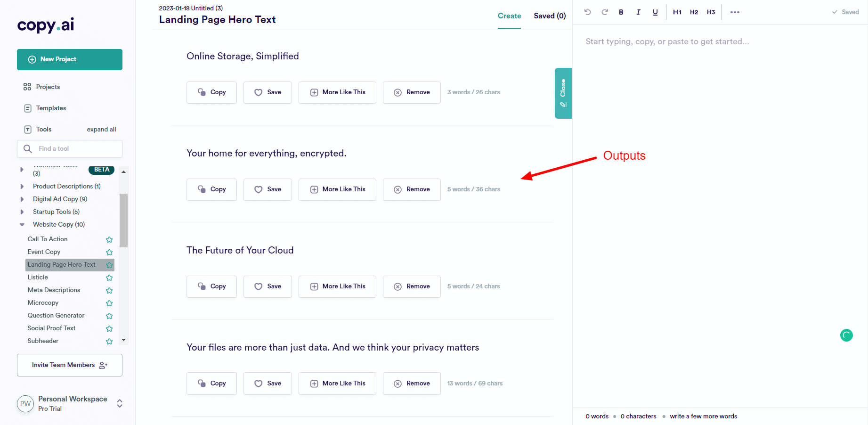Image resolution: width=868 pixels, height=425 pixels.
Task: Select Listicle tool
Action: pos(38,277)
